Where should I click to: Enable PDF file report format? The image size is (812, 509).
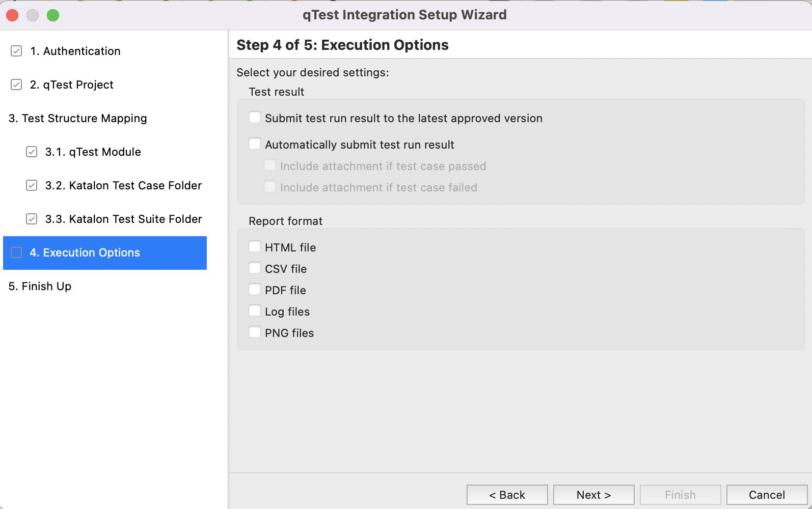255,290
